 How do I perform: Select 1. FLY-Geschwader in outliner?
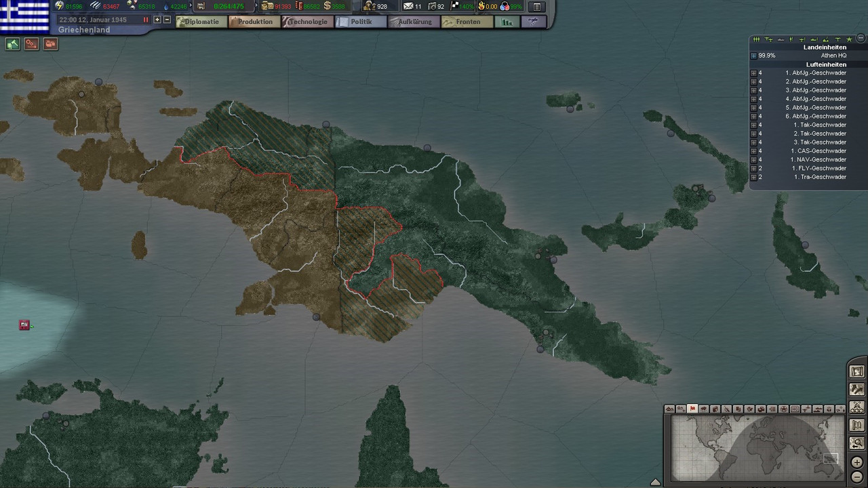[820, 168]
